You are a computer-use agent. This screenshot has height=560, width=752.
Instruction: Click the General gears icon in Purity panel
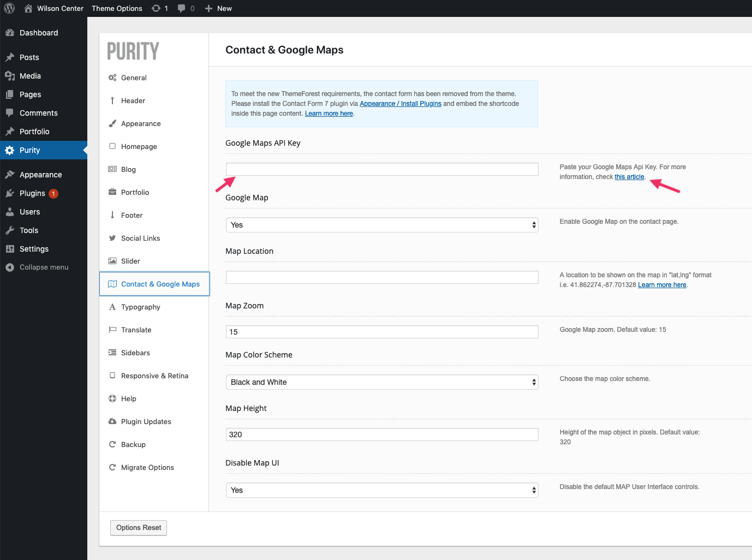coord(112,78)
